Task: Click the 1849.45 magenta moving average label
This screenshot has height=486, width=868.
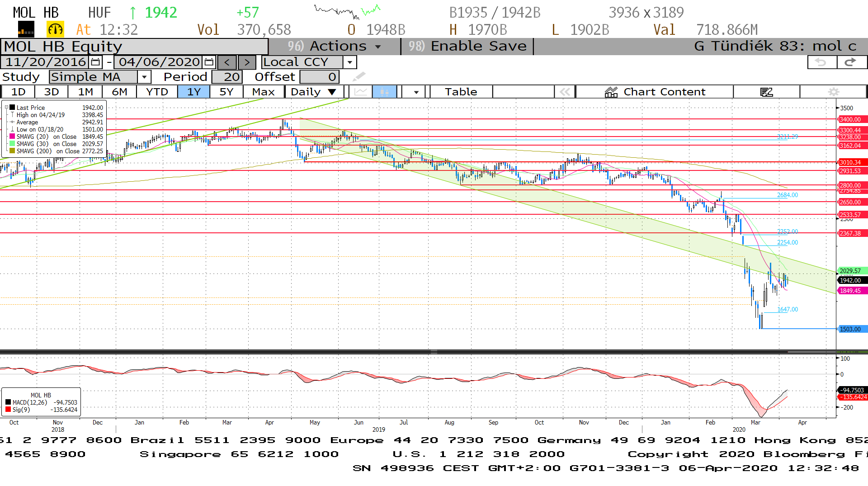Action: coord(853,291)
